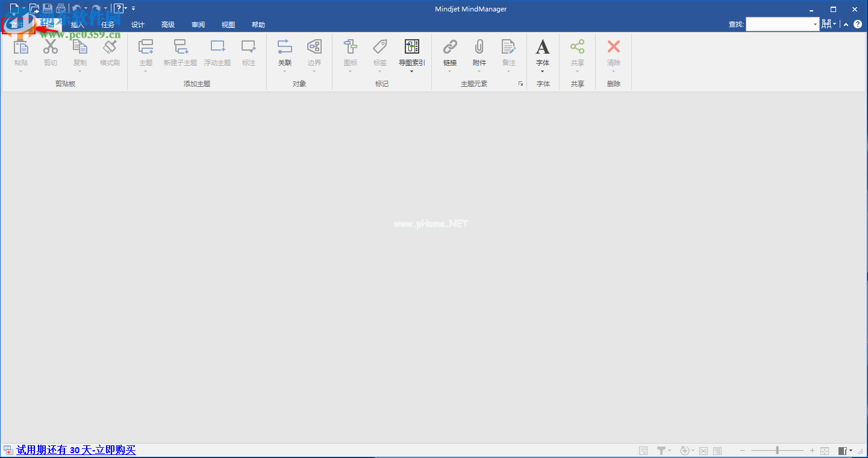Expand the 粘贴 dropdown arrow

(x=21, y=72)
